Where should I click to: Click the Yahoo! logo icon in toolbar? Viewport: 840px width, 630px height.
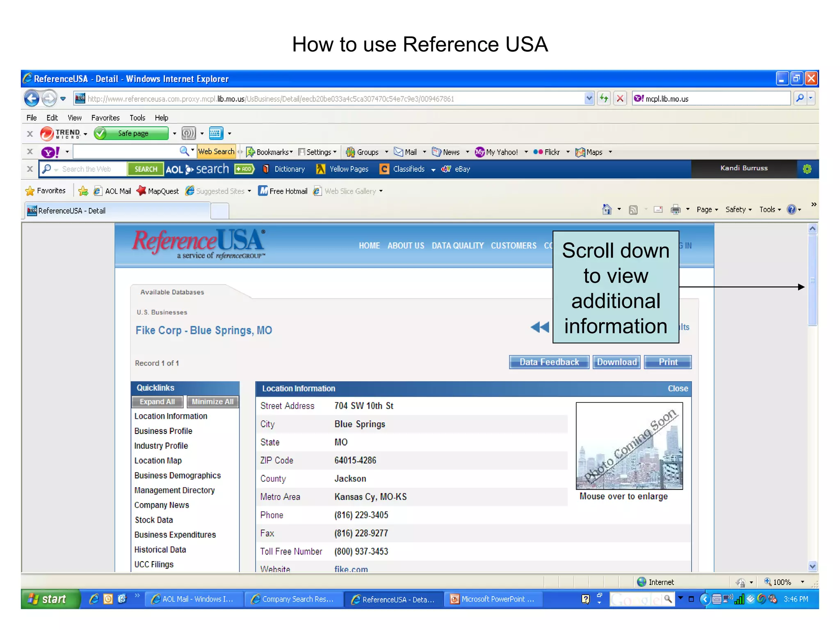pyautogui.click(x=51, y=152)
